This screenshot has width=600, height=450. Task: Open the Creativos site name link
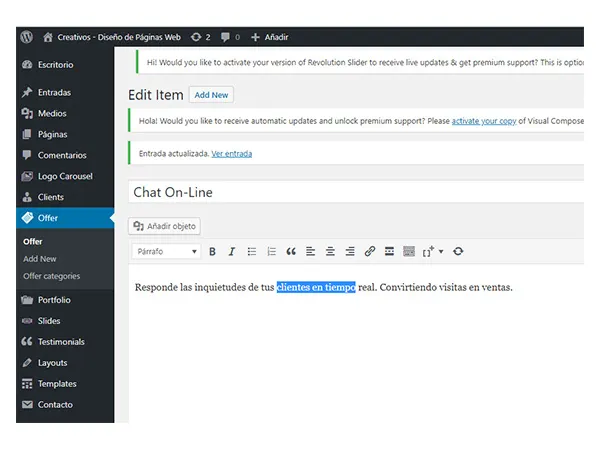119,37
